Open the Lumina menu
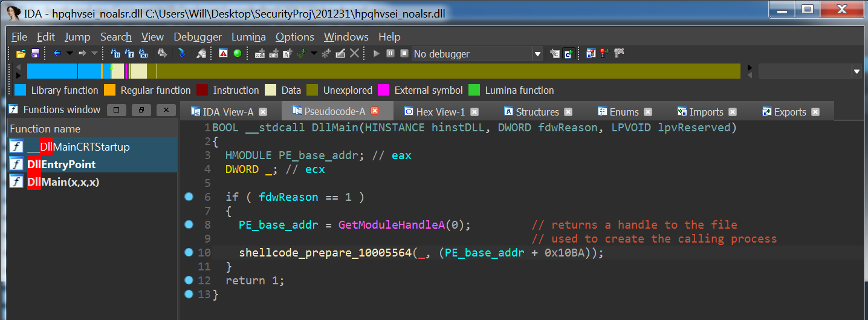This screenshot has width=868, height=320. 248,37
